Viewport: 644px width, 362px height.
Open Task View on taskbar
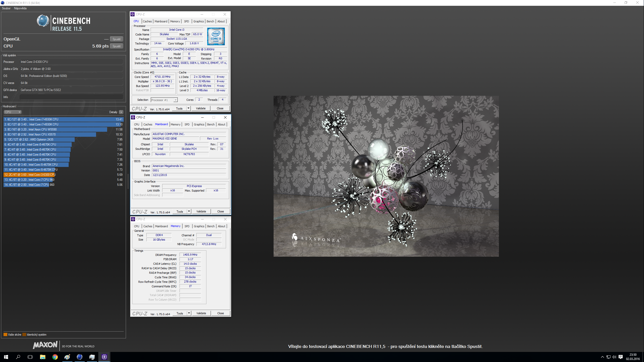[30, 357]
